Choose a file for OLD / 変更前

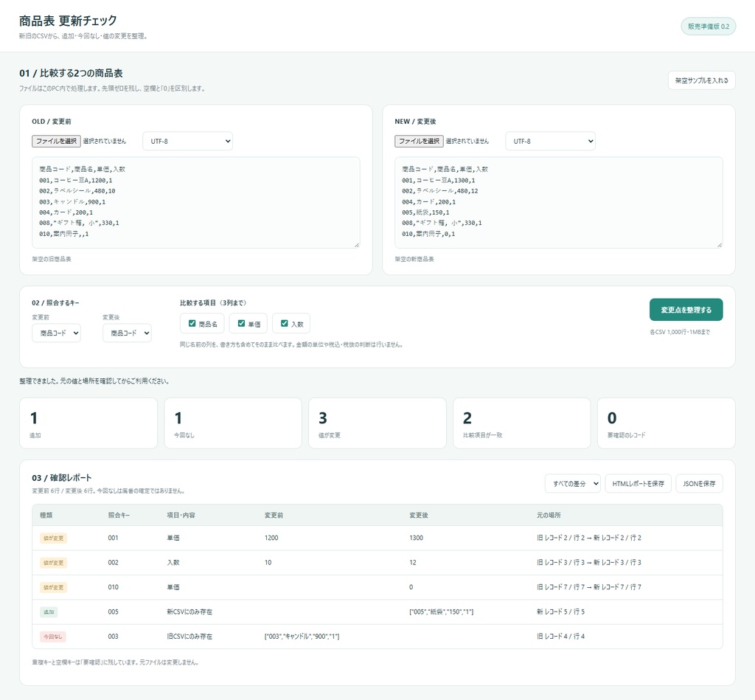pos(56,141)
